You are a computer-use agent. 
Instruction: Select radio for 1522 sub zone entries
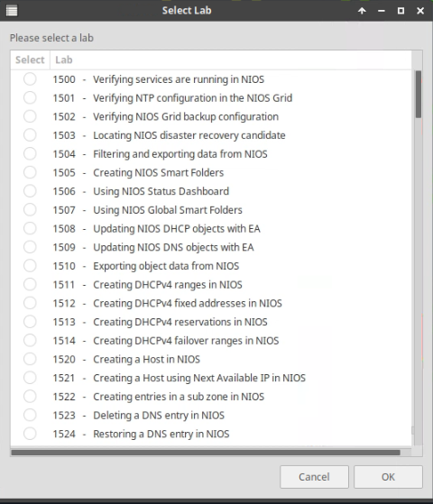tap(30, 396)
